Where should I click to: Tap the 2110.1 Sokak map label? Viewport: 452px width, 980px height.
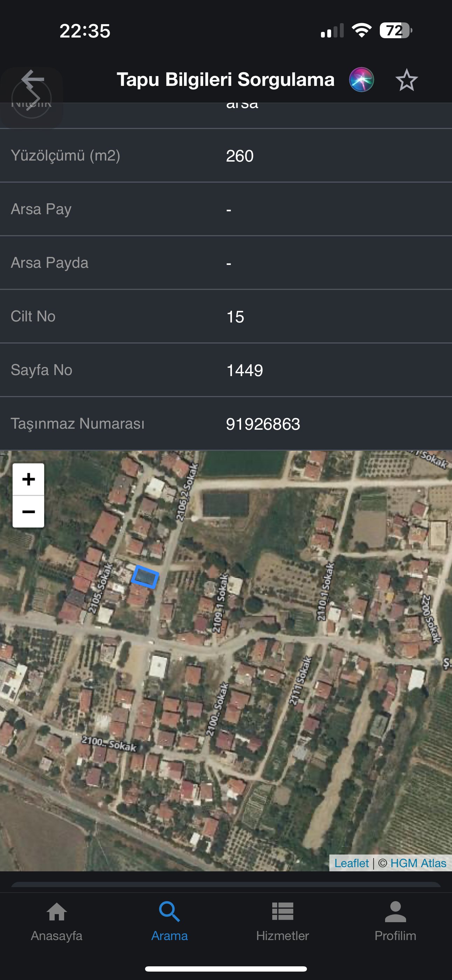[326, 592]
